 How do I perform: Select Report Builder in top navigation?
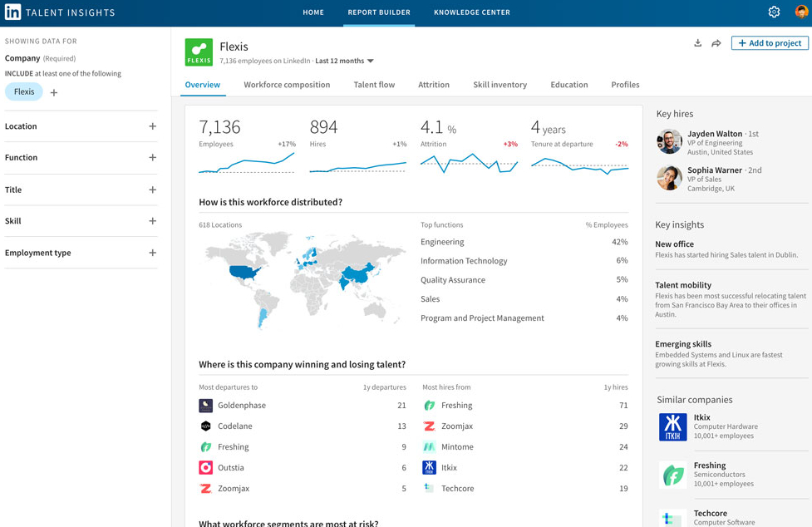tap(379, 12)
